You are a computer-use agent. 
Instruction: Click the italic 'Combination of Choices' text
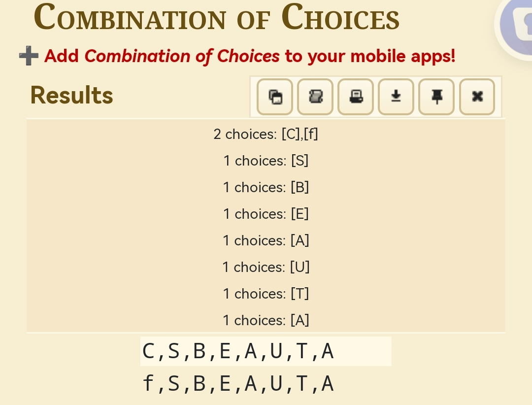point(182,56)
